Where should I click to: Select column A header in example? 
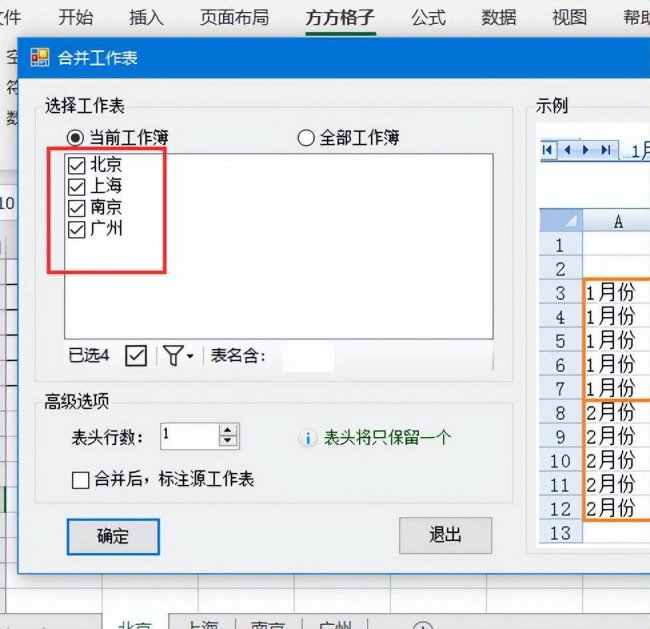point(616,220)
